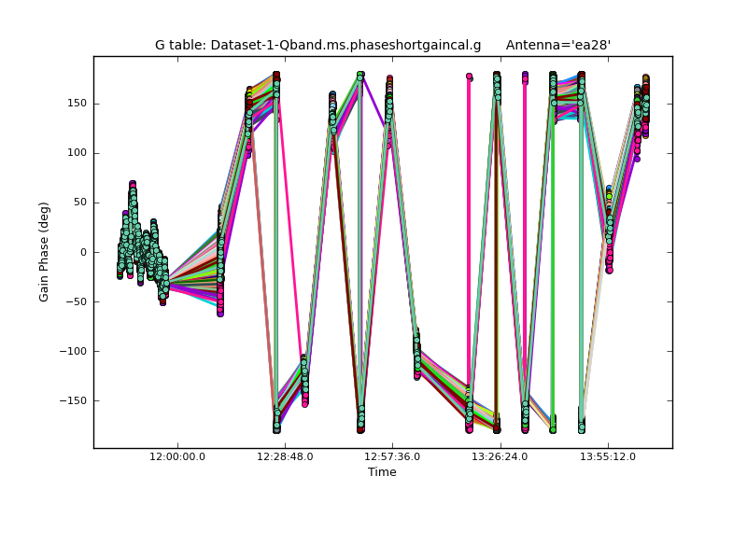The width and height of the screenshot is (747, 560).
Task: Click the plot title naming the G table
Action: point(317,45)
